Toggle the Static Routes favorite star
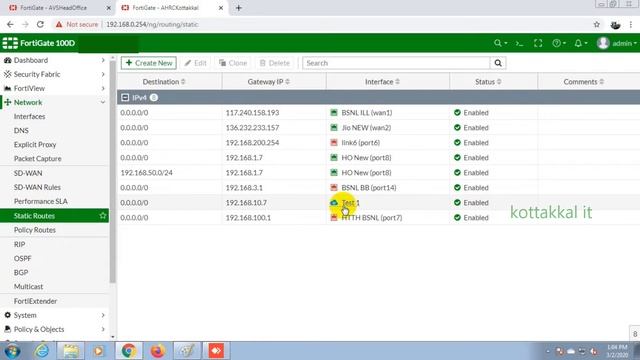Image resolution: width=640 pixels, height=360 pixels. click(x=103, y=216)
